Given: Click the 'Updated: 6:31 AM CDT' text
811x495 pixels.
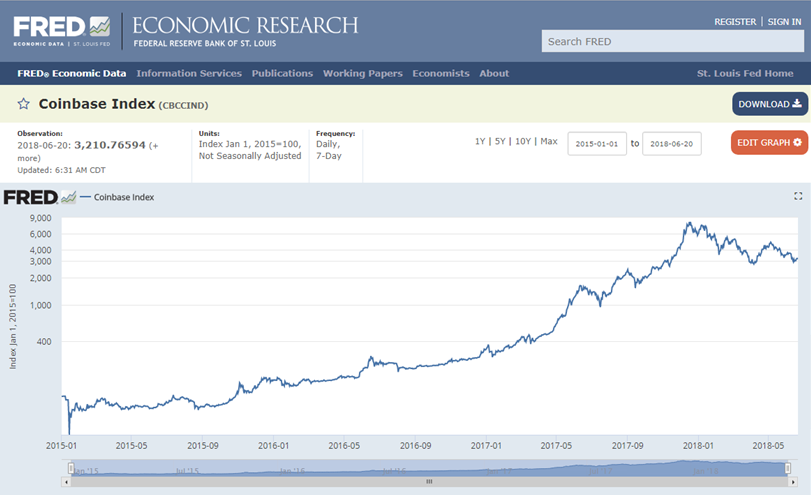Looking at the screenshot, I should tap(61, 170).
